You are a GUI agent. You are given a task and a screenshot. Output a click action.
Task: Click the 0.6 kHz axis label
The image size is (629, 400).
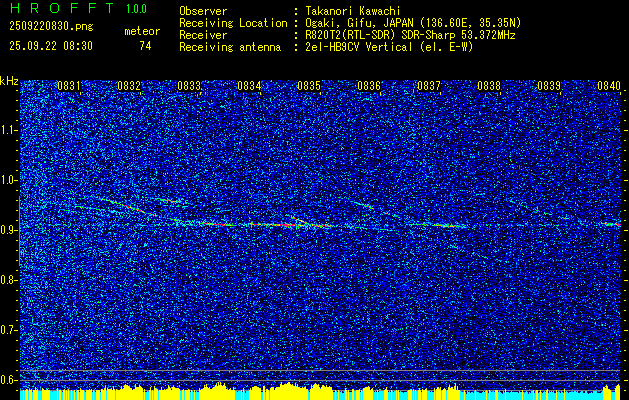point(9,380)
